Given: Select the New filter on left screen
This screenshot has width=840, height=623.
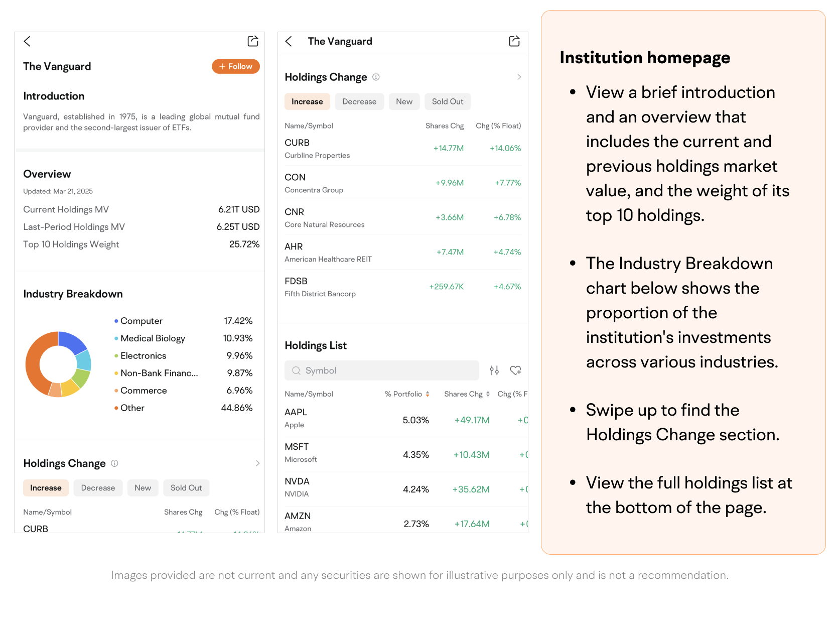Looking at the screenshot, I should 143,488.
